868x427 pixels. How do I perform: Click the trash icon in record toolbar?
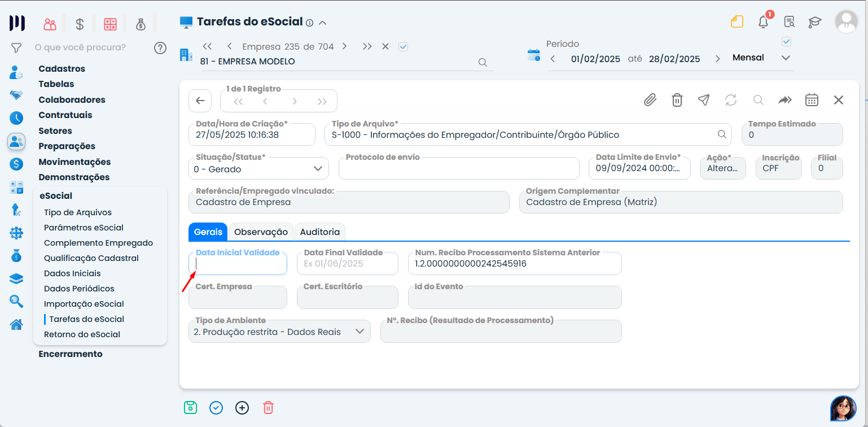click(677, 100)
